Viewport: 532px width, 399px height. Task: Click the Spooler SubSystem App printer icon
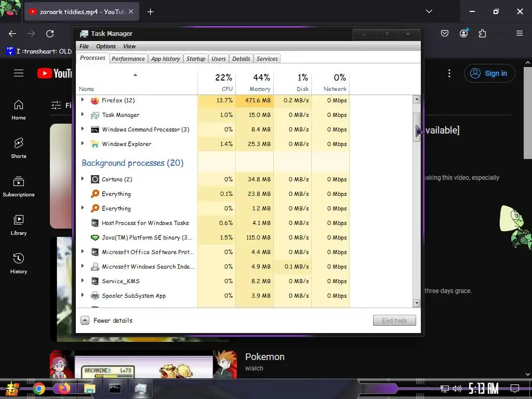[x=95, y=296]
